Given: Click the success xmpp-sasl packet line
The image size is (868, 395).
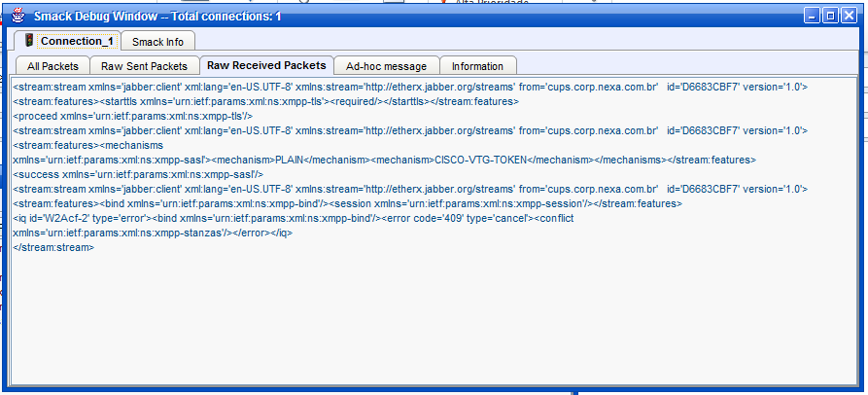Looking at the screenshot, I should 138,174.
